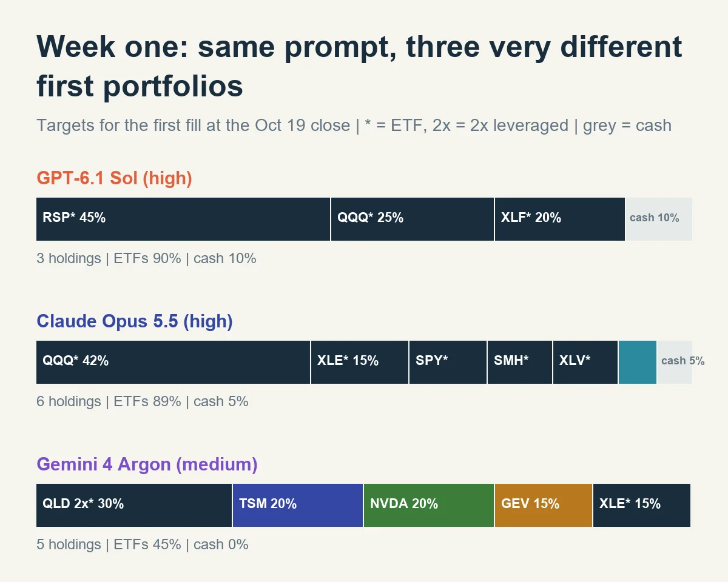
Task: Click the SPY* bar segment
Action: pos(448,362)
